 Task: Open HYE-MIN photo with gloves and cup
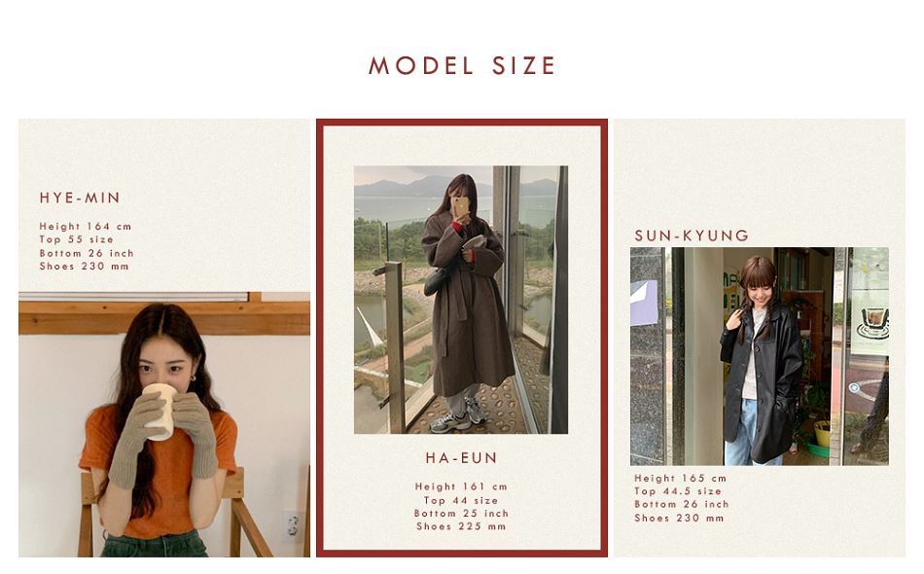(164, 424)
